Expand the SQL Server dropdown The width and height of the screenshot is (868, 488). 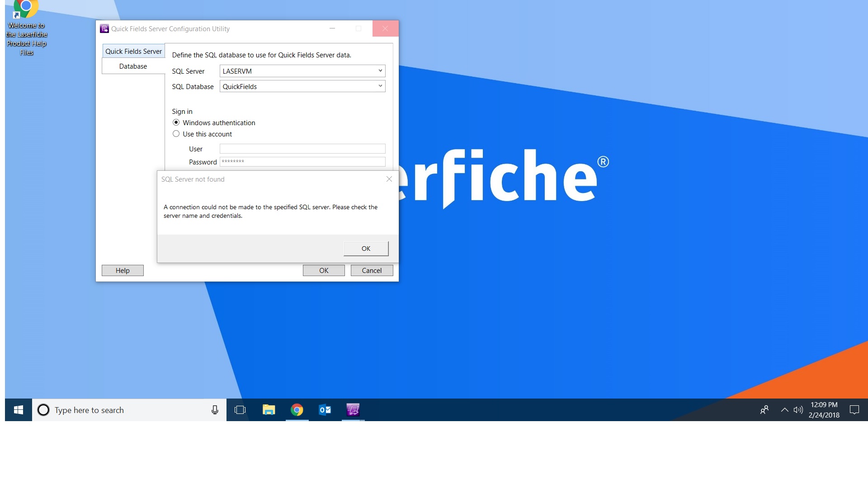(x=380, y=71)
